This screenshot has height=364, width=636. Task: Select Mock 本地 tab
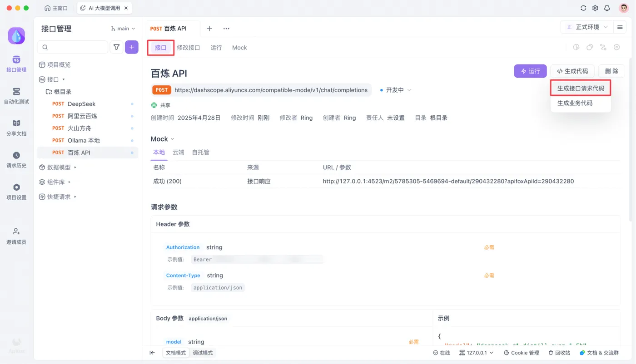tap(159, 152)
